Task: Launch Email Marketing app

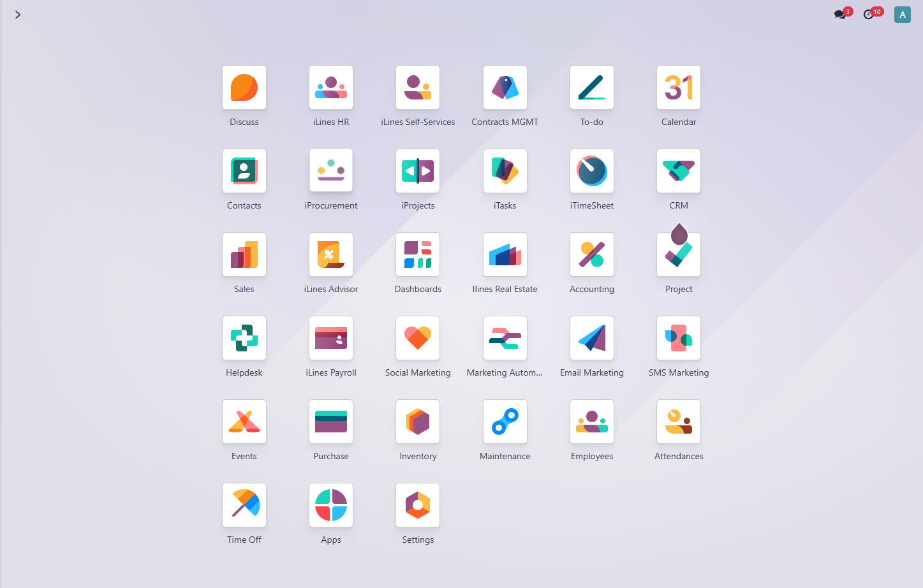Action: pos(592,338)
